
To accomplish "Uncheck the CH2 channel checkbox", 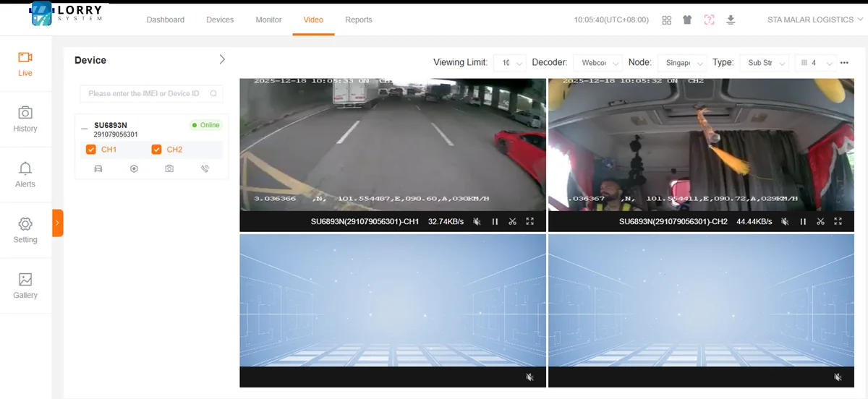I will 156,150.
